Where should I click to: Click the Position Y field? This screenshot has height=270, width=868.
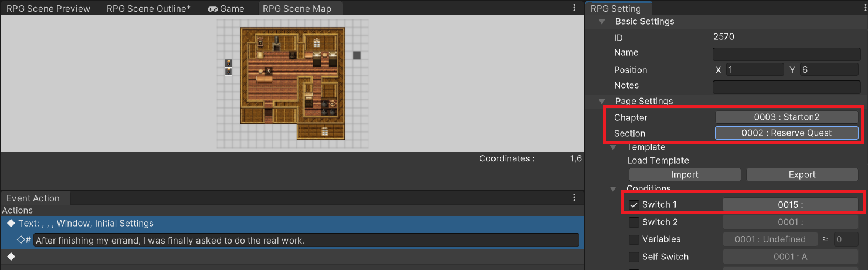(x=829, y=70)
